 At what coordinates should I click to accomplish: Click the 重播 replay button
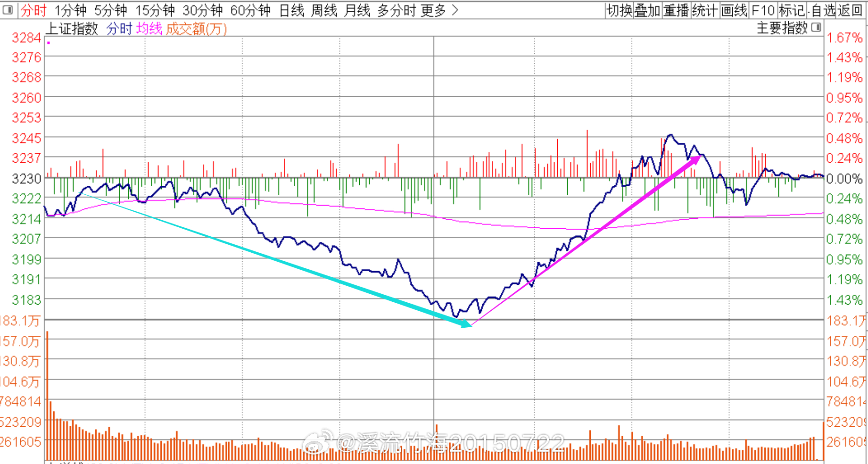(677, 10)
